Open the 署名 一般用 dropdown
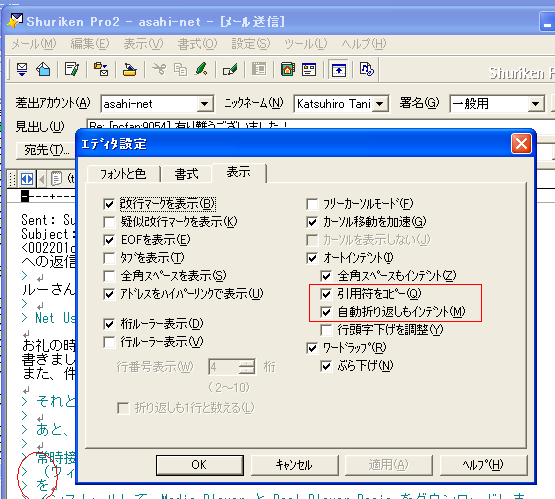Image resolution: width=555 pixels, height=499 pixels. pyautogui.click(x=536, y=104)
